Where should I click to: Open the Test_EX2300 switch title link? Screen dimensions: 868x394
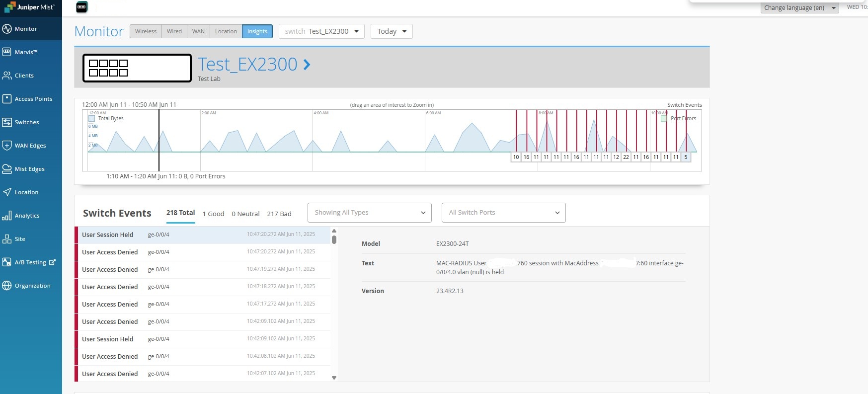point(247,65)
